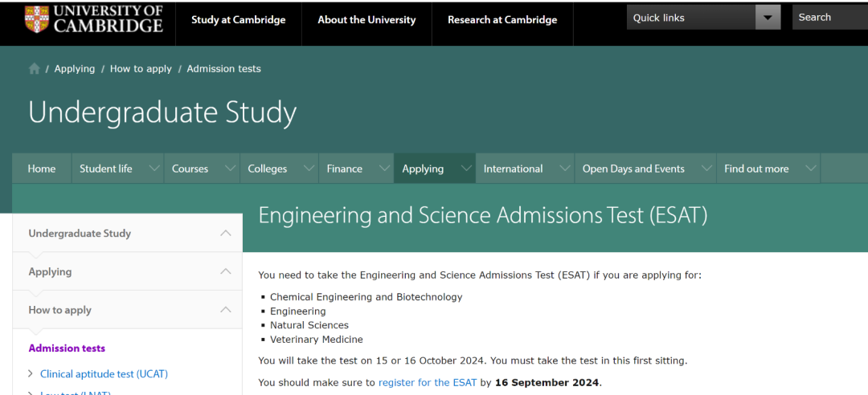Open Research at Cambridge menu

[502, 20]
